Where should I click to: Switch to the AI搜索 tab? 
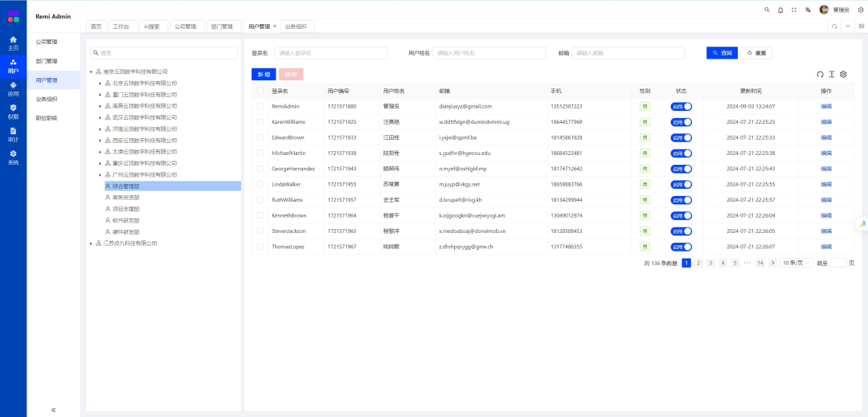click(152, 27)
